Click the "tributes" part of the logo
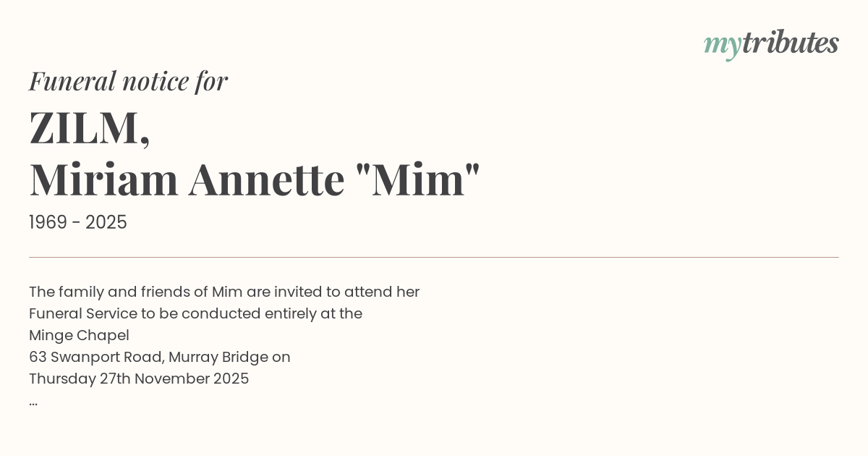Screen dimensions: 868x456 pos(790,43)
